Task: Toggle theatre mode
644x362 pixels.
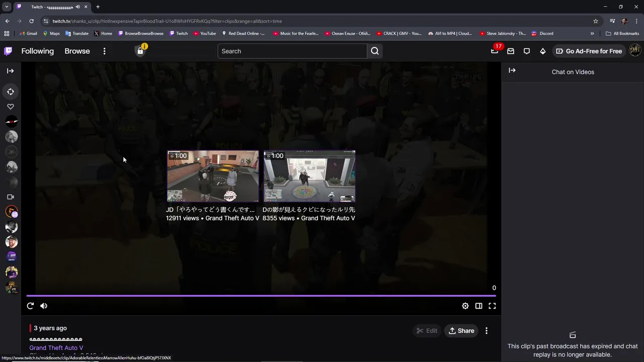Action: 479,306
